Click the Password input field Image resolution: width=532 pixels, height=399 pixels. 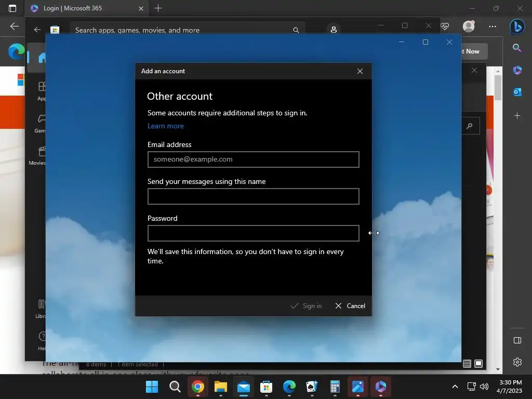coord(253,233)
